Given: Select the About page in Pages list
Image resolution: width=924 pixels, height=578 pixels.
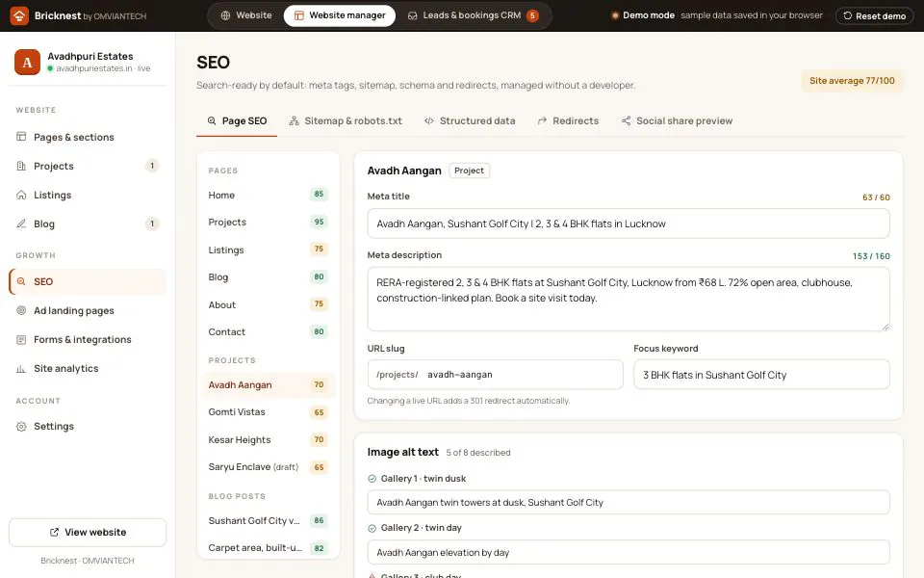Looking at the screenshot, I should coord(269,304).
